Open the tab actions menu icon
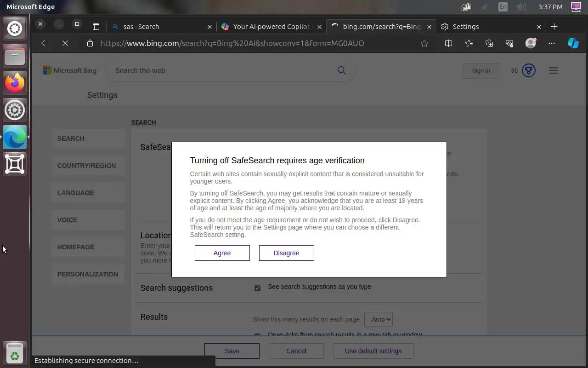The height and width of the screenshot is (368, 588). pyautogui.click(x=96, y=27)
